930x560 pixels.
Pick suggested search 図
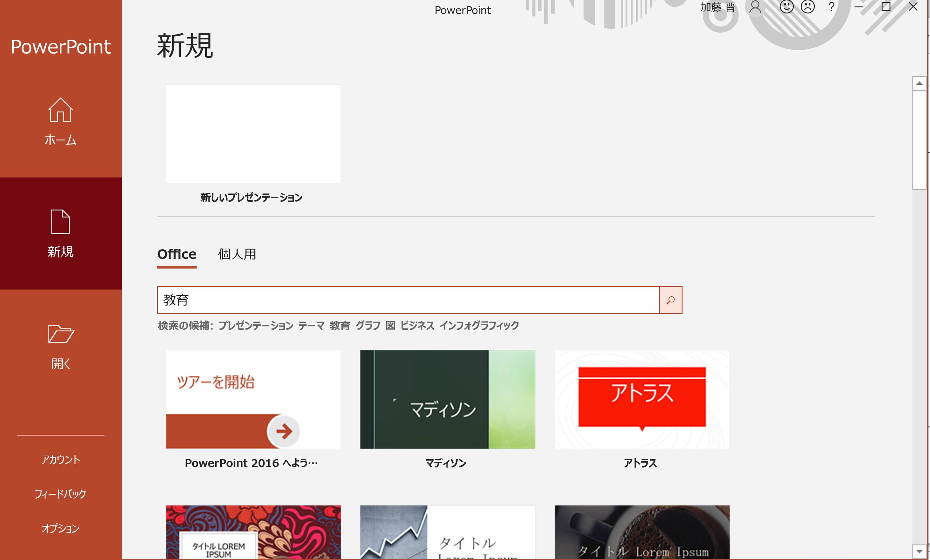click(x=391, y=325)
